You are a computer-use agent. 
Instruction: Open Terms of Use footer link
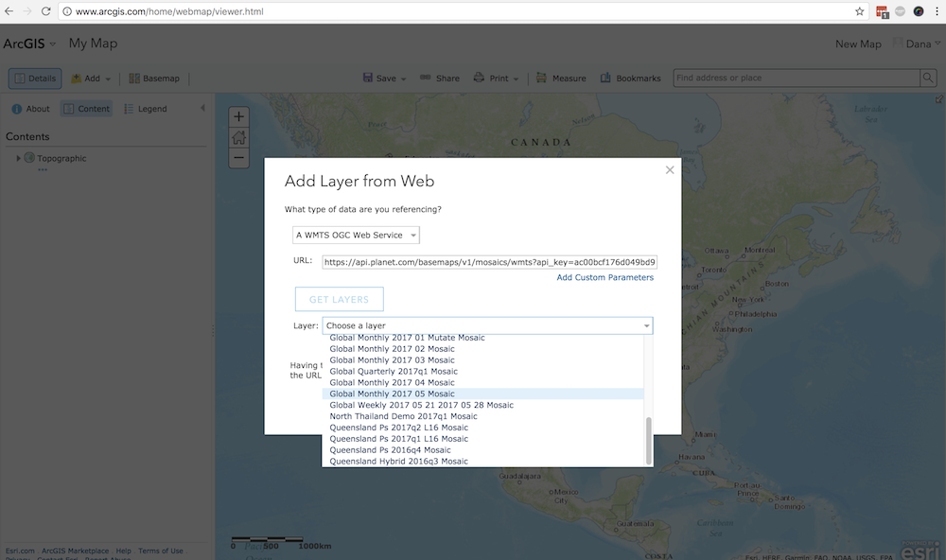point(161,551)
